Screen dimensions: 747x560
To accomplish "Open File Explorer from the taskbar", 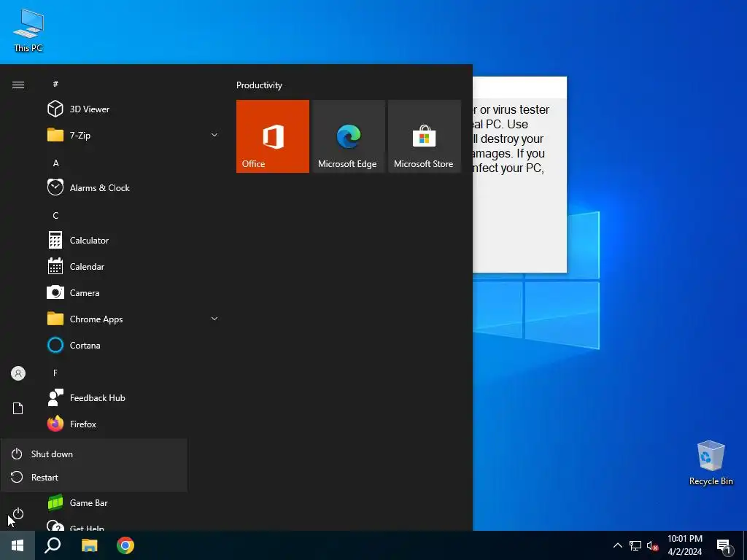I will click(89, 545).
